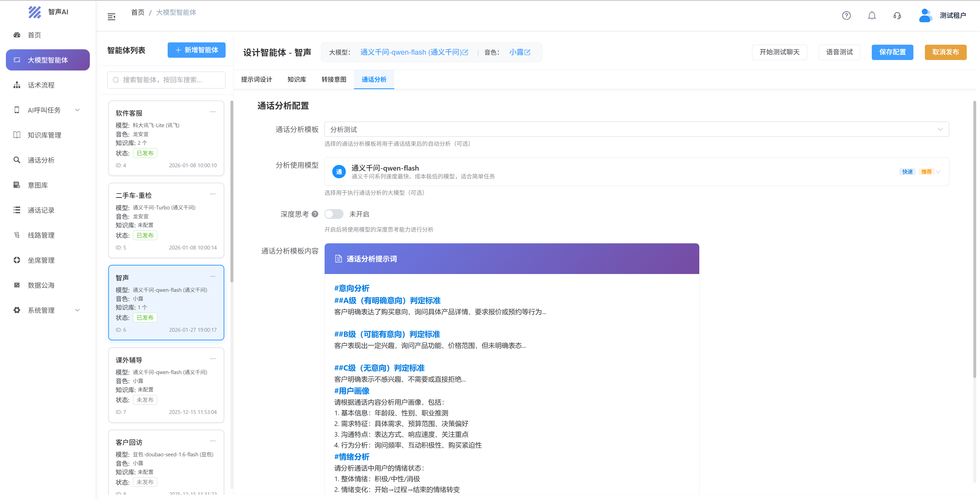Screen dimensions: 980x500
Task: Open the 分析使用模型 selector dropdown
Action: click(938, 172)
